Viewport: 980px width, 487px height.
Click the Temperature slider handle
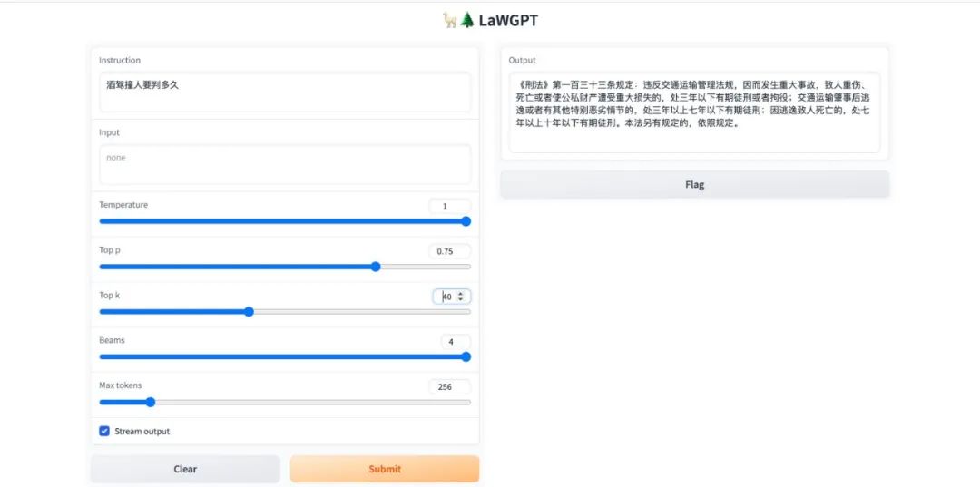465,221
